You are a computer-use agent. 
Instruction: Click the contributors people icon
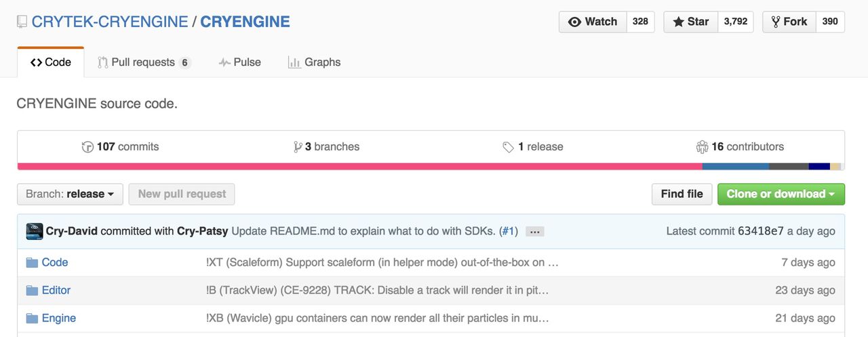click(x=702, y=146)
